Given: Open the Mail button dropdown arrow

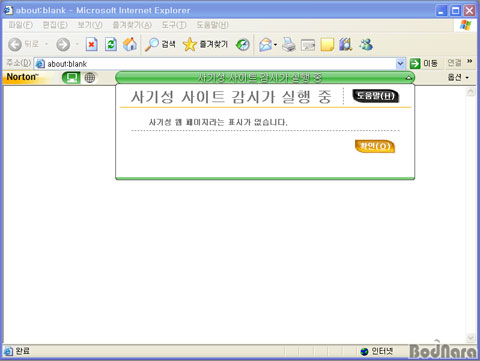Looking at the screenshot, I should coord(275,45).
